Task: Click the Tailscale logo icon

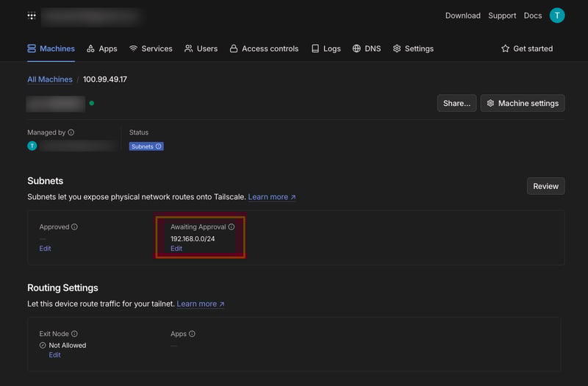Action: click(32, 15)
